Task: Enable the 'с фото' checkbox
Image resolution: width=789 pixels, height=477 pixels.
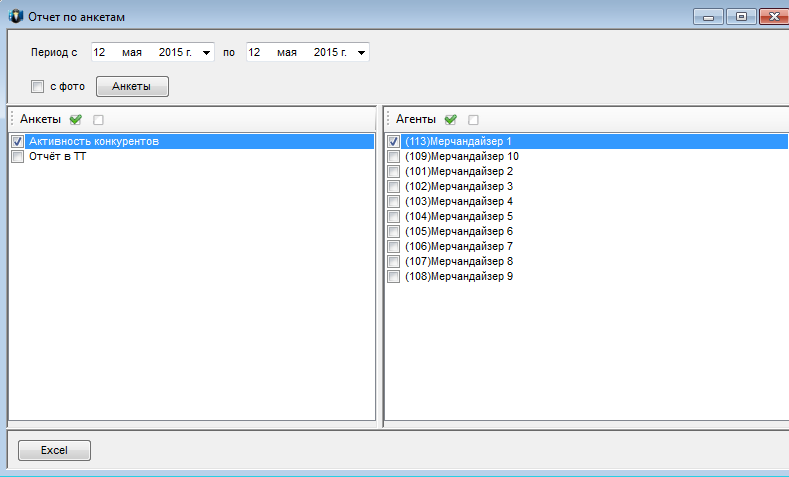Action: (38, 87)
